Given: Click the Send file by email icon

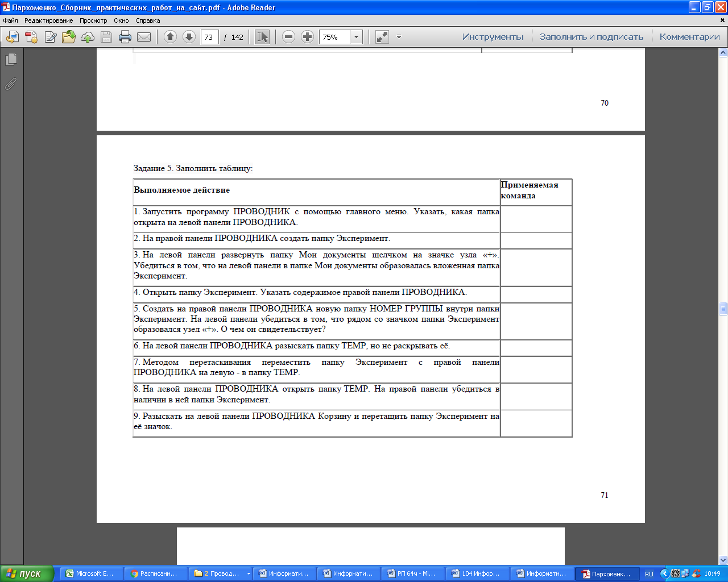Looking at the screenshot, I should tap(144, 37).
